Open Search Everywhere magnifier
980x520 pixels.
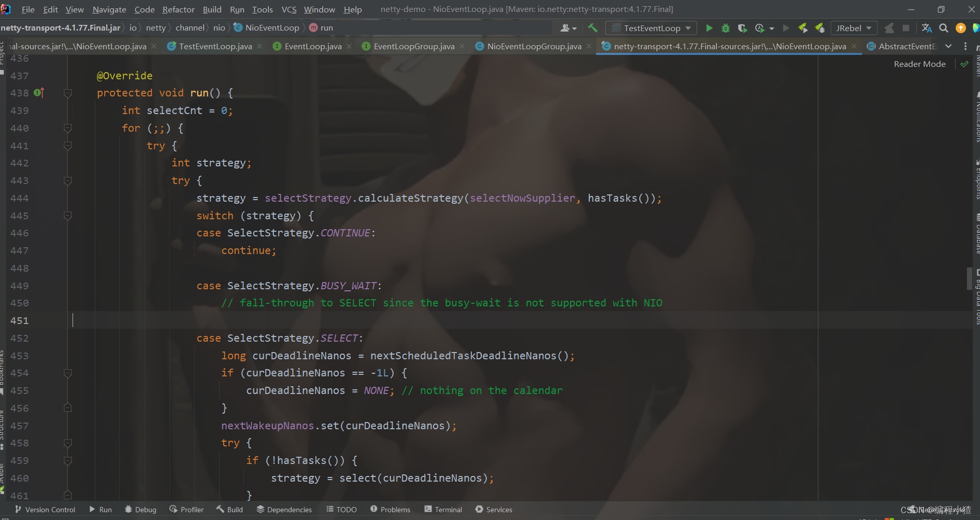(x=944, y=27)
